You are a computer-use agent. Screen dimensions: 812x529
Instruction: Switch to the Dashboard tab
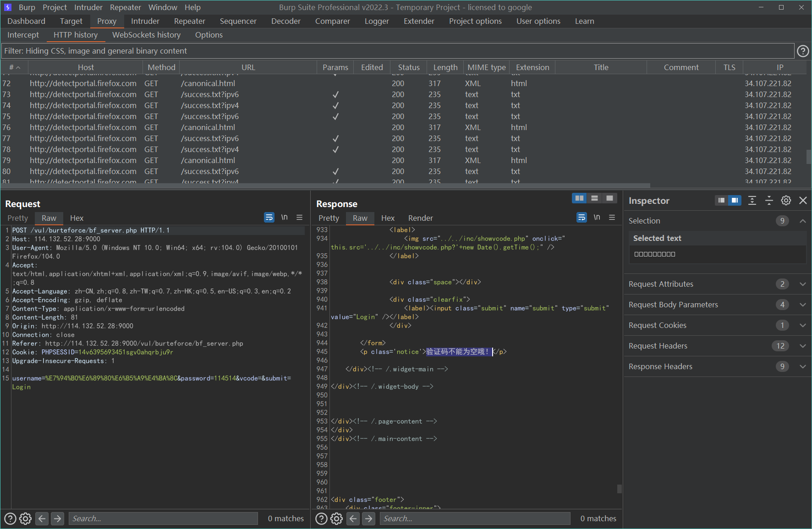point(26,21)
